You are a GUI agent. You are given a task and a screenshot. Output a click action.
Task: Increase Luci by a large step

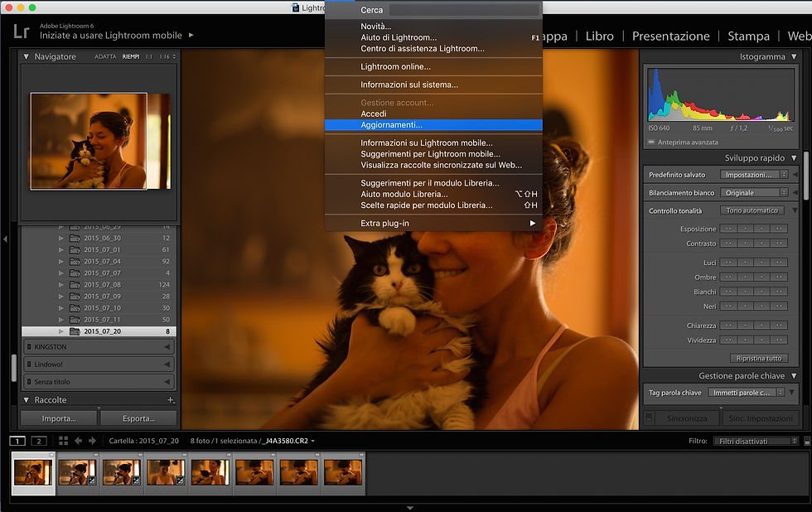[x=780, y=262]
